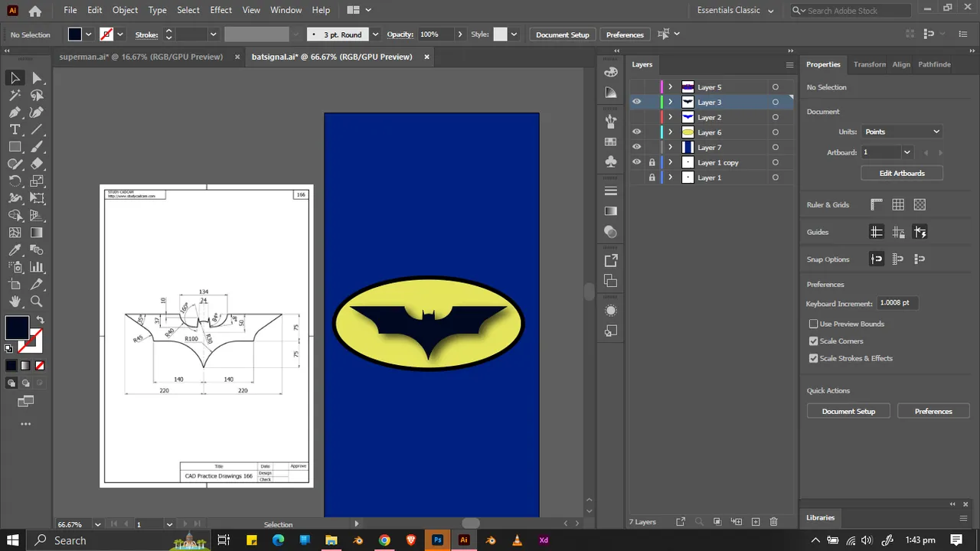Click the Fill color swatch in toolbar

pos(17,328)
